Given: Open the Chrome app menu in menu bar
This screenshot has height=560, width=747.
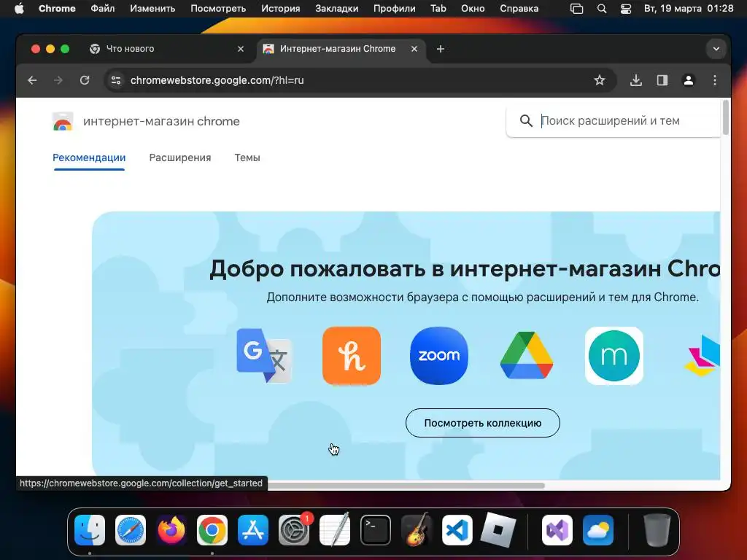Looking at the screenshot, I should (57, 9).
